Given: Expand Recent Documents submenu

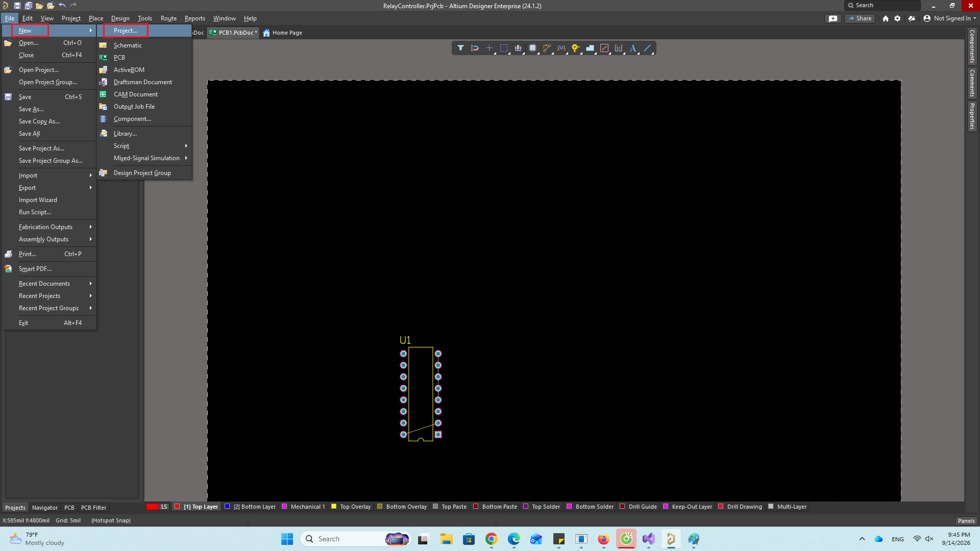Looking at the screenshot, I should coord(49,284).
